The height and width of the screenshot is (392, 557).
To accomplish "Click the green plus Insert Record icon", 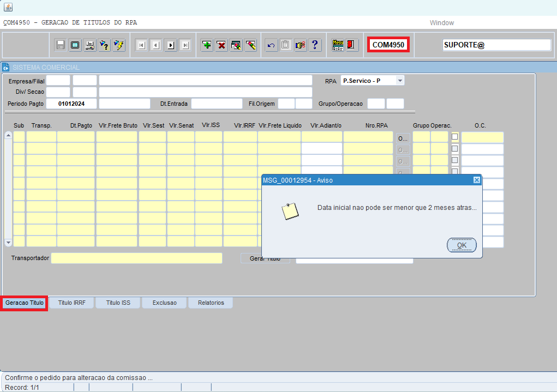I will [207, 45].
